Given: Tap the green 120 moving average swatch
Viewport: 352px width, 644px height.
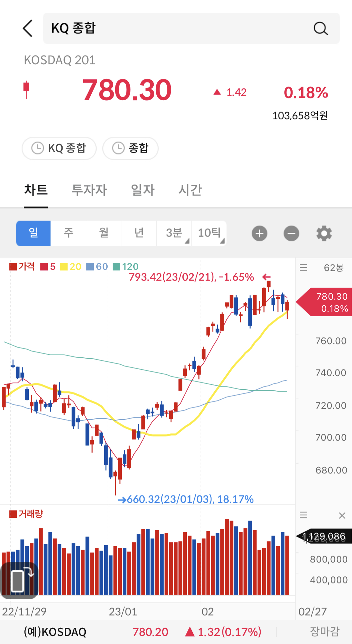Looking at the screenshot, I should coord(116,267).
